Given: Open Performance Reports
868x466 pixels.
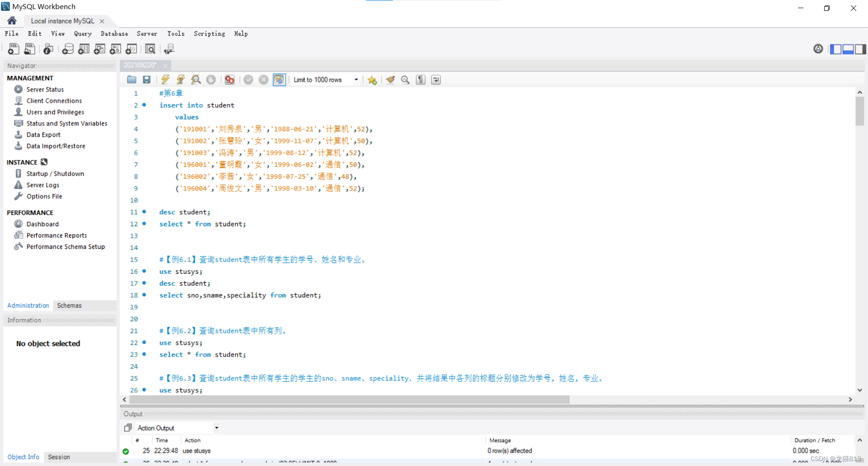Looking at the screenshot, I should (56, 235).
